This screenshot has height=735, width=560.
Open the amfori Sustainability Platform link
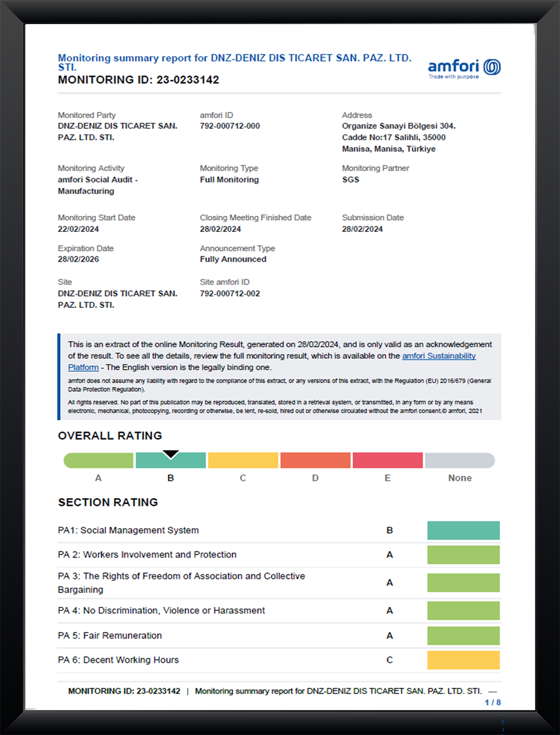pyautogui.click(x=438, y=356)
